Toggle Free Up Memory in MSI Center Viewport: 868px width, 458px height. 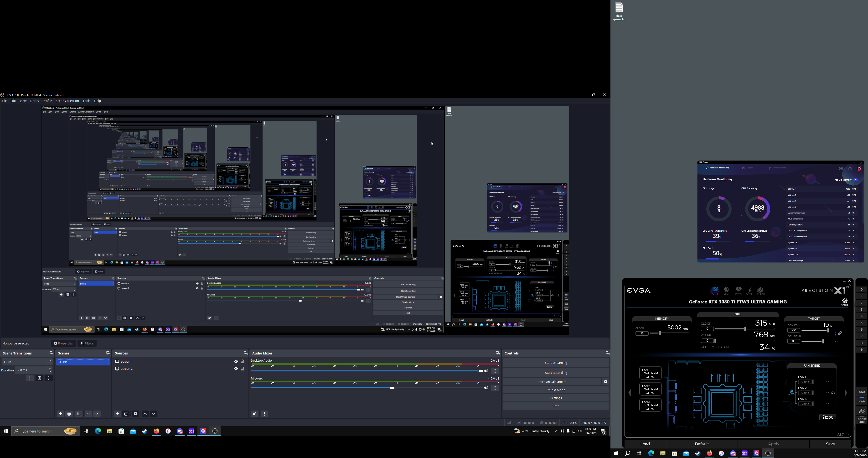(856, 180)
